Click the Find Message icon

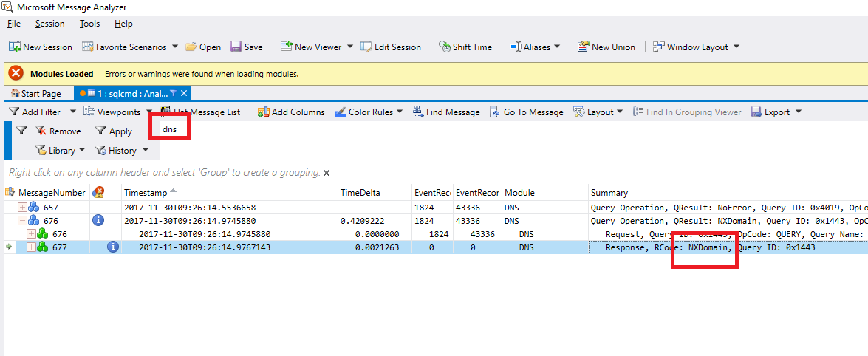[x=417, y=112]
